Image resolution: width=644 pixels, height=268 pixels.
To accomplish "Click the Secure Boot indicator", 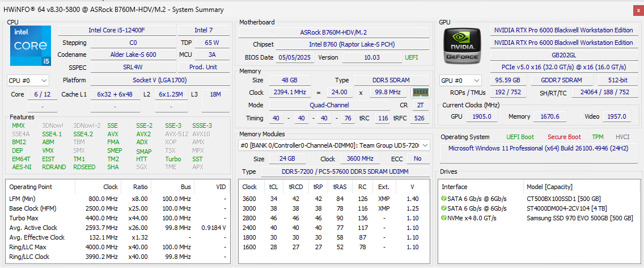I will pos(563,137).
